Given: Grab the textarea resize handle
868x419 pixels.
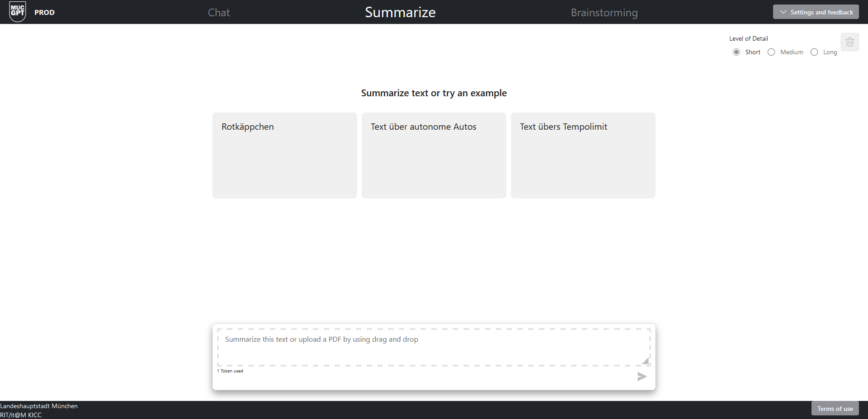Looking at the screenshot, I should 646,361.
